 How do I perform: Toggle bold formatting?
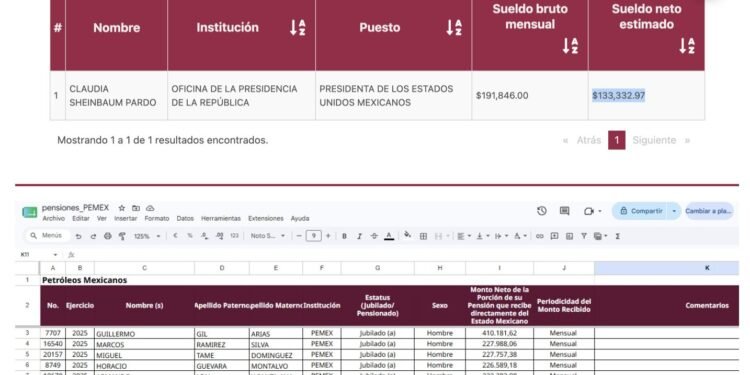[344, 236]
